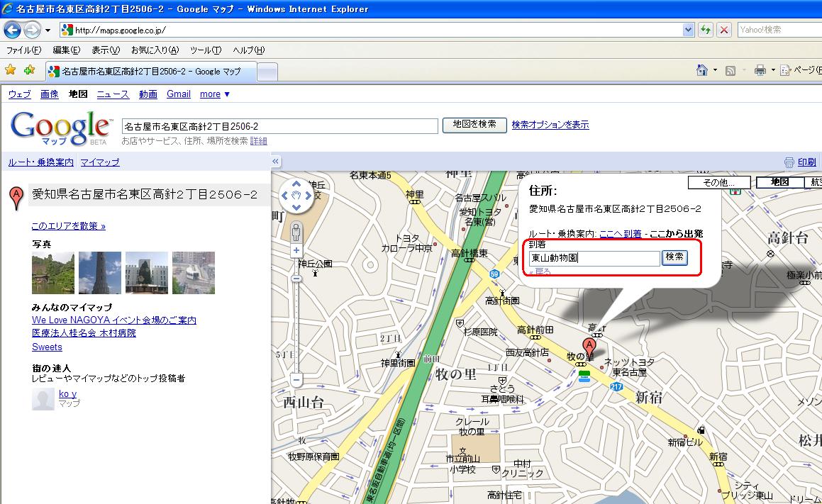Click the 地図を検索 button
This screenshot has height=504, width=822.
(x=474, y=125)
